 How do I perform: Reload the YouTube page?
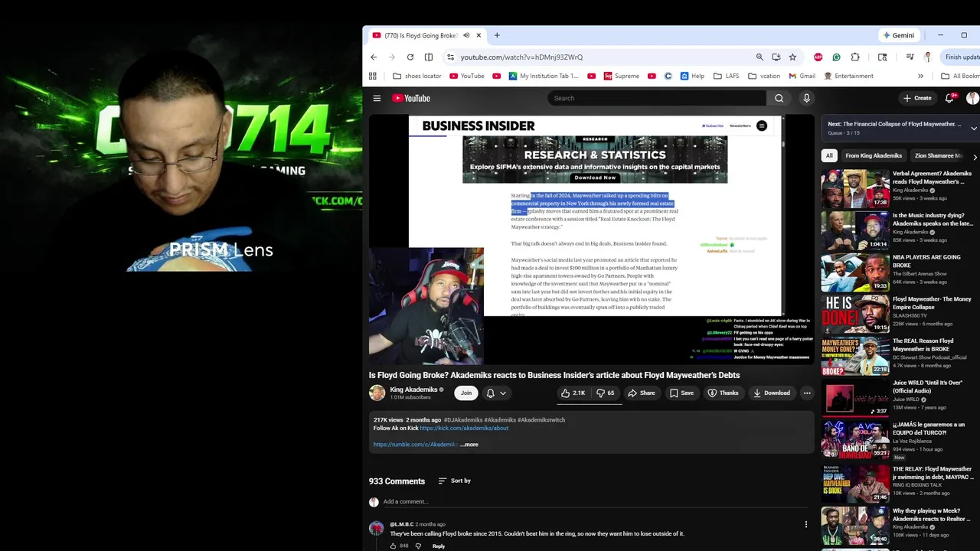410,57
